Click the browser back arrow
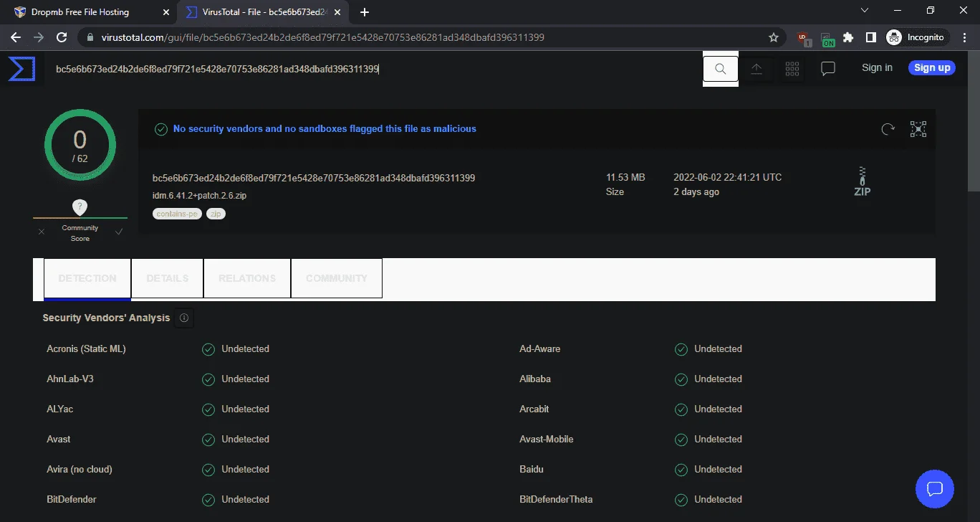The width and height of the screenshot is (980, 522). tap(16, 37)
